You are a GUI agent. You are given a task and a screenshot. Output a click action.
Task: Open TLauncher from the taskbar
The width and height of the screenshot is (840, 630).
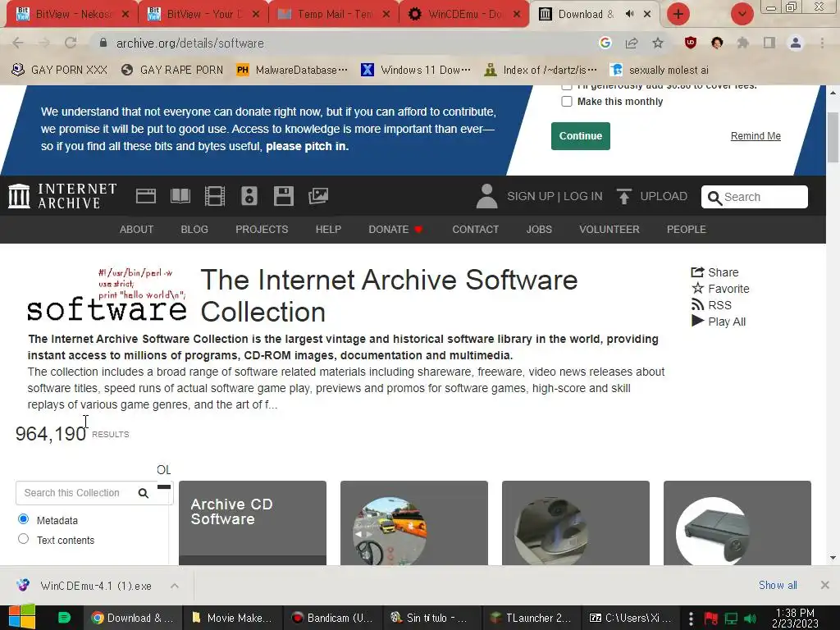point(531,618)
